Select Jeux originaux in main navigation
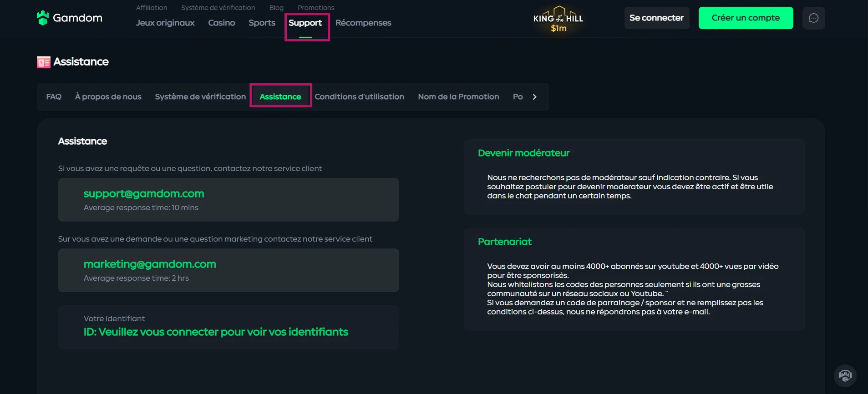The height and width of the screenshot is (394, 868). click(x=165, y=23)
